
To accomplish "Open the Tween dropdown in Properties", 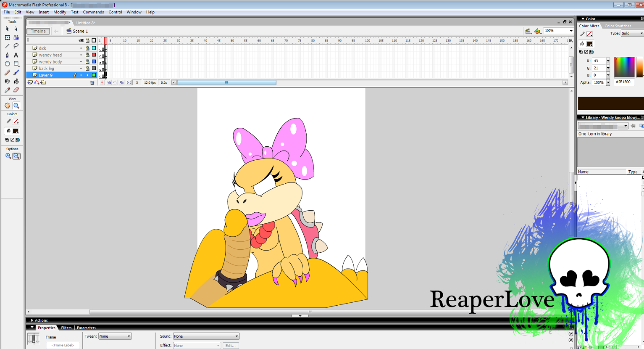I will (x=115, y=336).
